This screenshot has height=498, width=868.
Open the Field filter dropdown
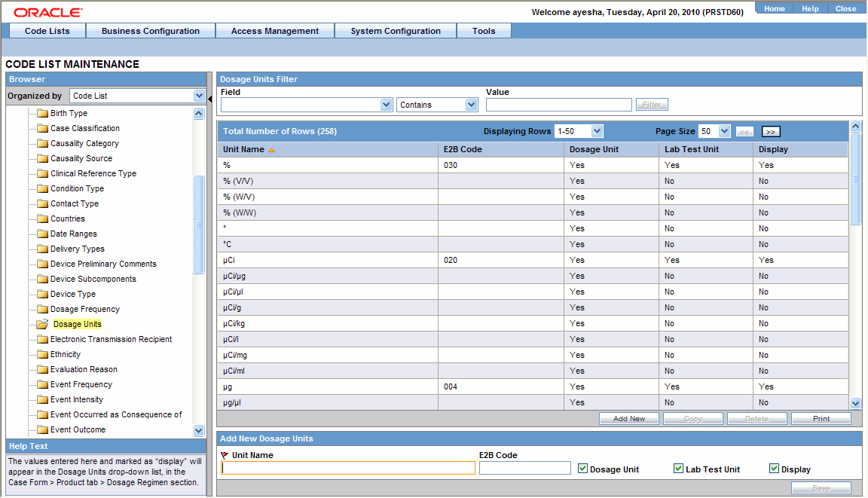(386, 105)
